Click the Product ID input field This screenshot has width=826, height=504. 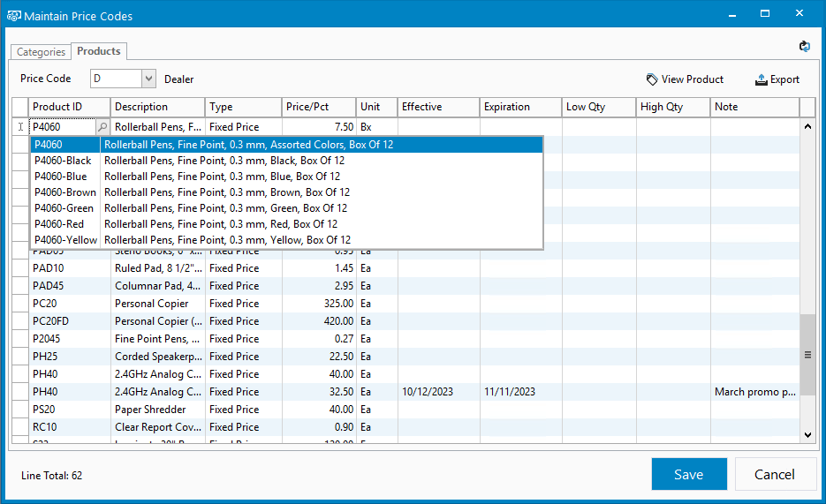62,127
